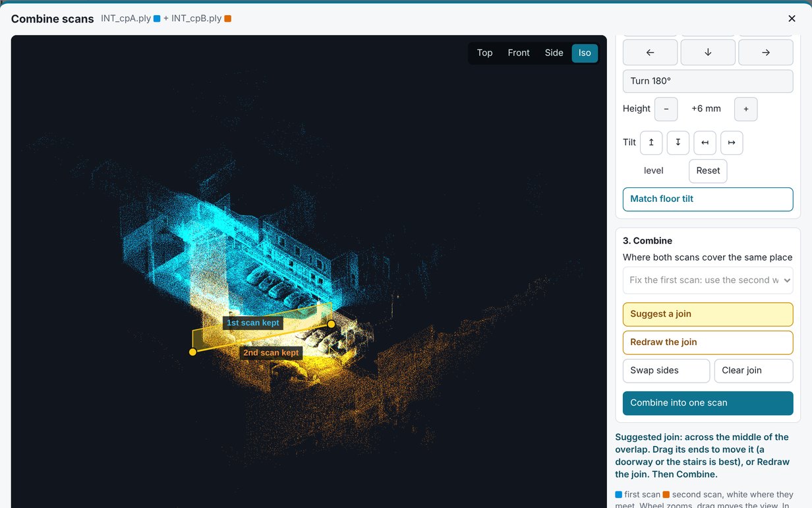Click the "2nd scan kept" label
This screenshot has height=508, width=812.
271,353
